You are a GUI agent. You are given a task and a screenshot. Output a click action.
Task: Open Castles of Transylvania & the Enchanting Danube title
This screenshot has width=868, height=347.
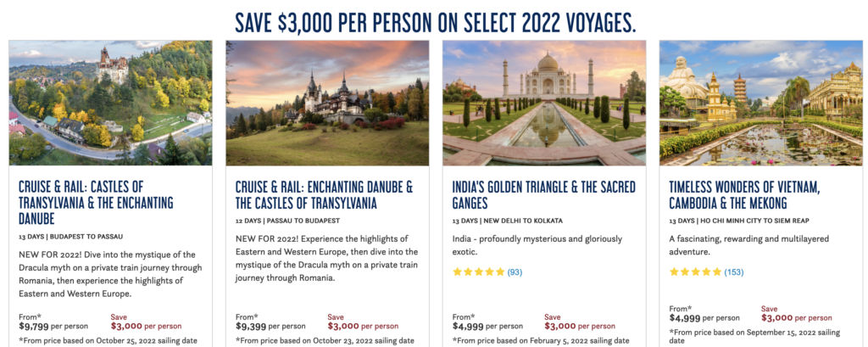coord(96,203)
